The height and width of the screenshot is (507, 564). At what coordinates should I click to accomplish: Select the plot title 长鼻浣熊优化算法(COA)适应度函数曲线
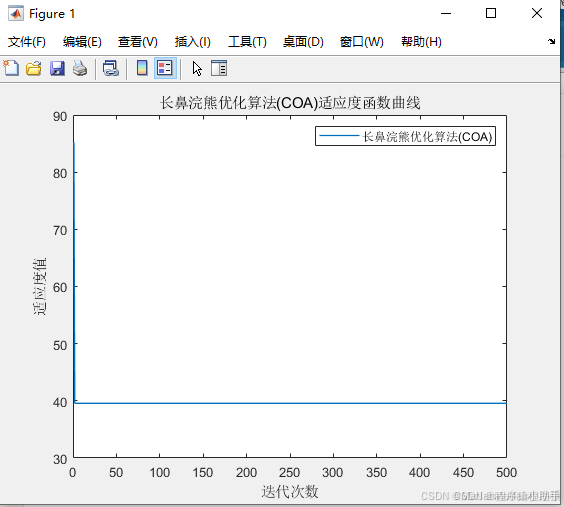click(290, 103)
